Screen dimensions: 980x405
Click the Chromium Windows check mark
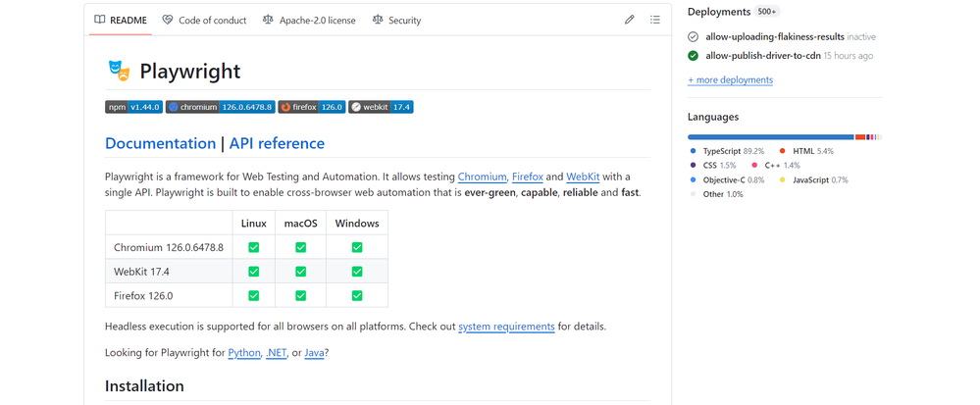coord(357,247)
